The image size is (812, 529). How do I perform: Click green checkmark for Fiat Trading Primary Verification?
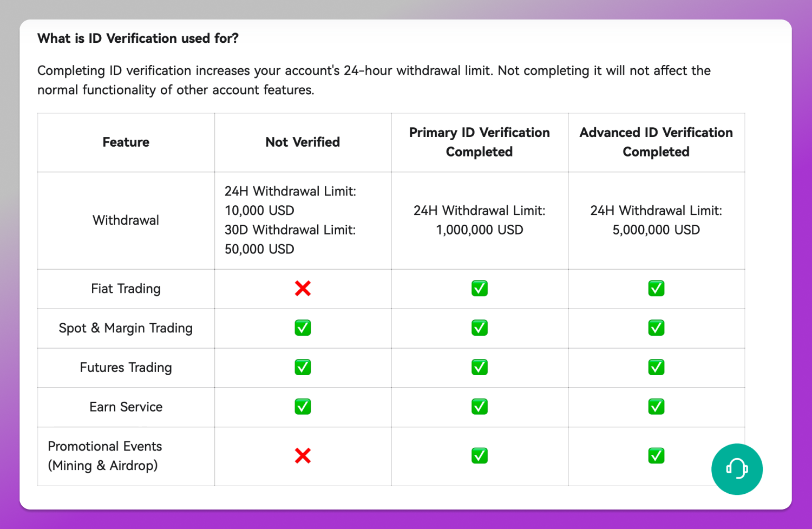(x=480, y=289)
